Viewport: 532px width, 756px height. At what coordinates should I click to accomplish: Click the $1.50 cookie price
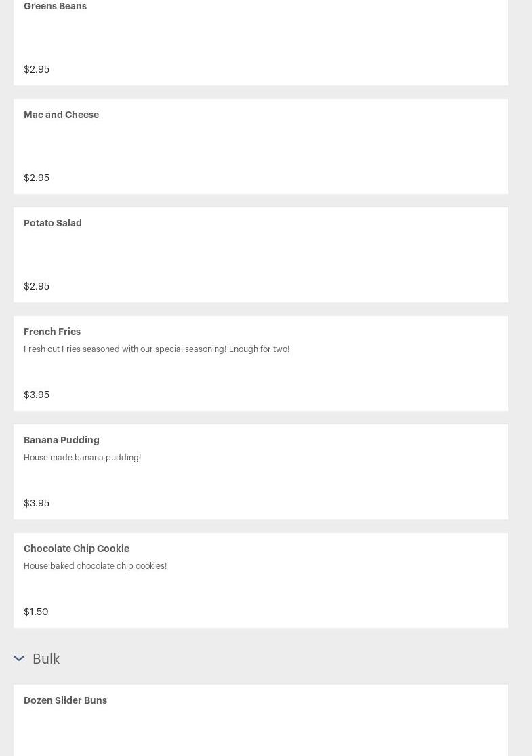36,612
